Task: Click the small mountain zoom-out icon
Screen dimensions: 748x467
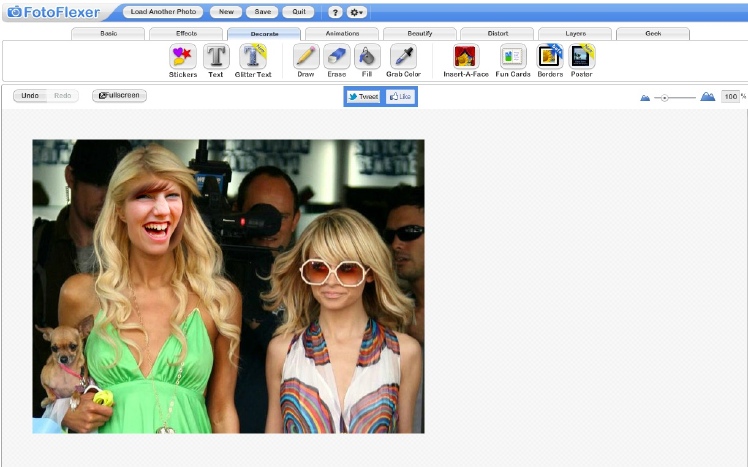Action: coord(645,98)
